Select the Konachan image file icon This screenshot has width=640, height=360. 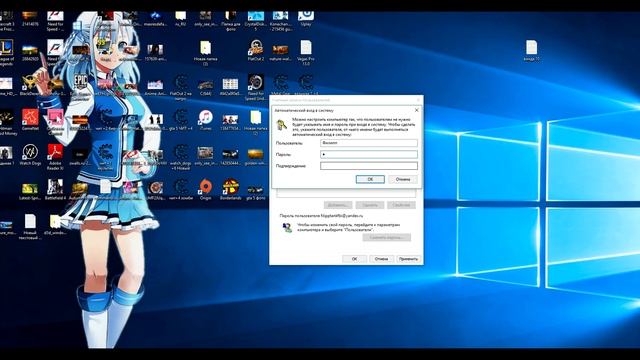[281, 16]
